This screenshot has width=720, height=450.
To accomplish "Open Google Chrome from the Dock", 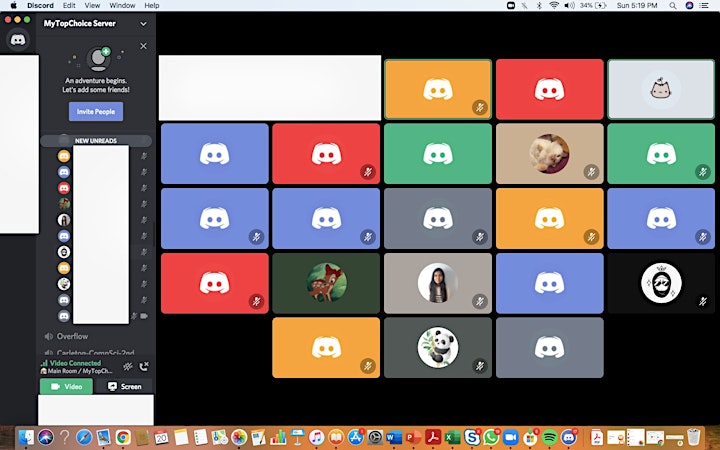I will 123,437.
